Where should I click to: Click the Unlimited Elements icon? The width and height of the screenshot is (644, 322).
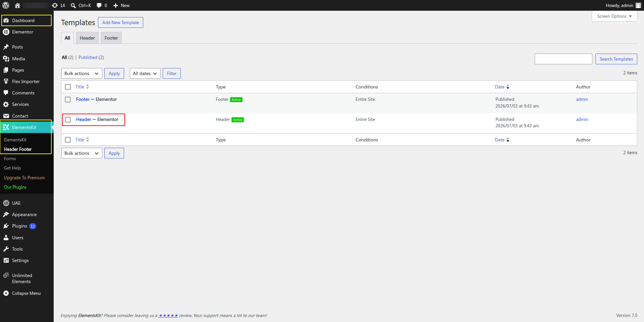pyautogui.click(x=6, y=275)
